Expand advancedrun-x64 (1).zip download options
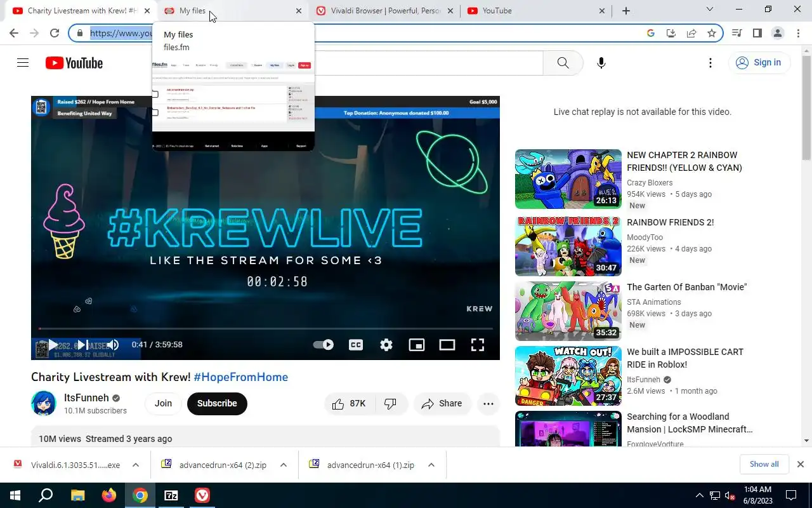The image size is (812, 508). tap(431, 465)
